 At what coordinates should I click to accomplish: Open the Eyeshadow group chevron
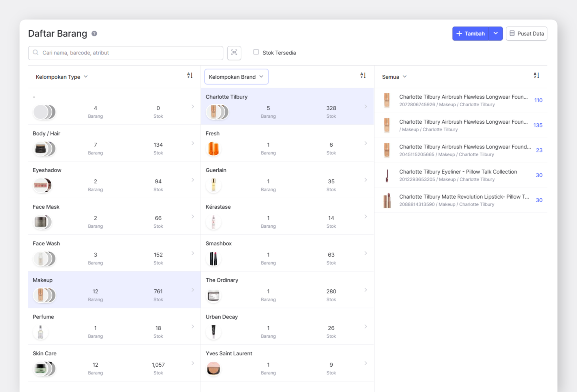(x=193, y=180)
